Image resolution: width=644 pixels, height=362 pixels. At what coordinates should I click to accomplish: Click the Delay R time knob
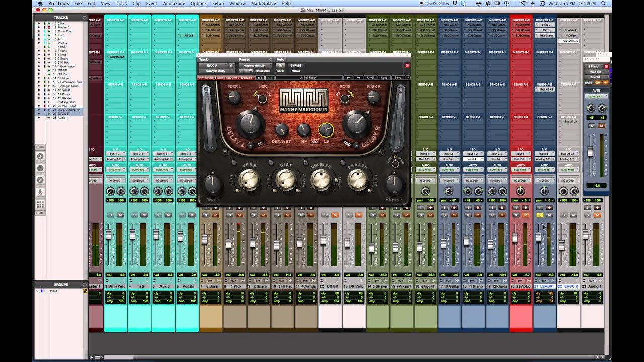point(356,123)
